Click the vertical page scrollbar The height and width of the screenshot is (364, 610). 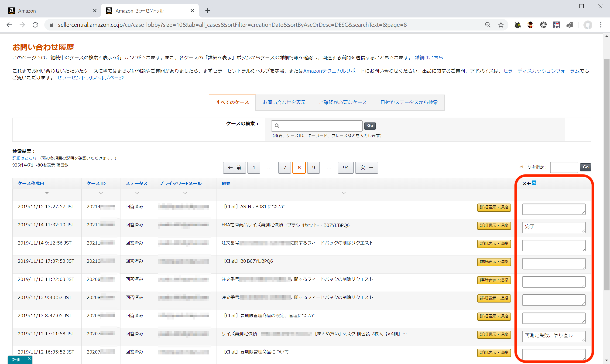606,172
